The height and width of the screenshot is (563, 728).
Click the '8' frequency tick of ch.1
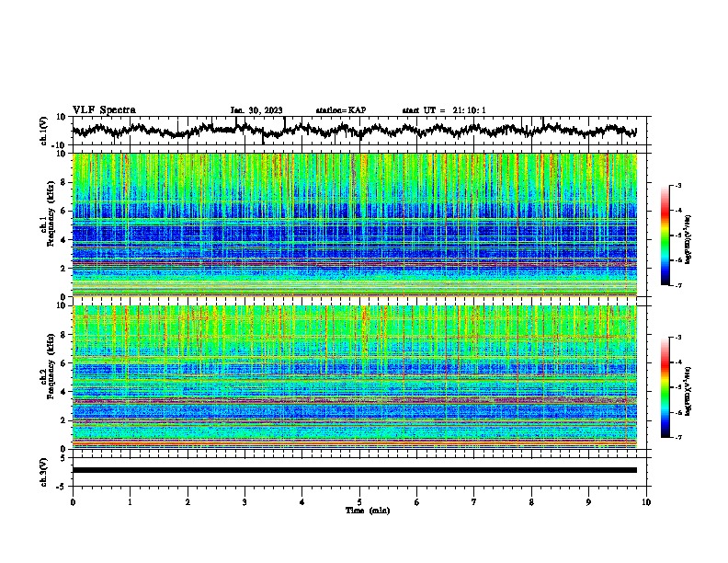pos(63,182)
